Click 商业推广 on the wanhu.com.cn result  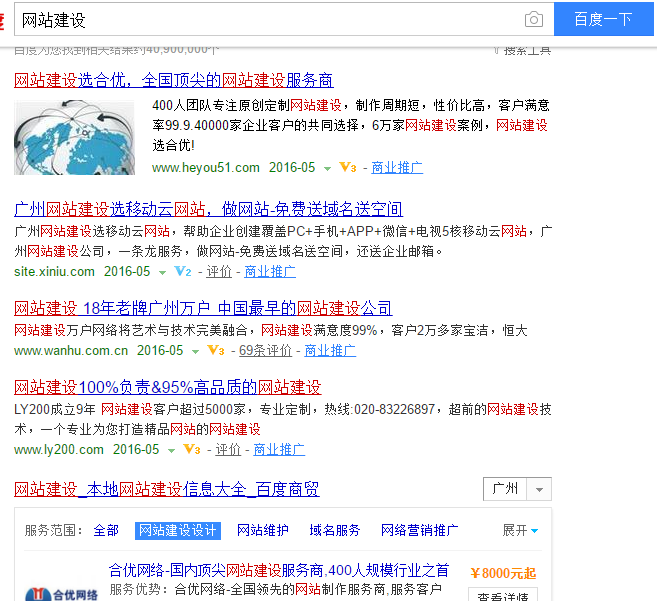pos(330,350)
